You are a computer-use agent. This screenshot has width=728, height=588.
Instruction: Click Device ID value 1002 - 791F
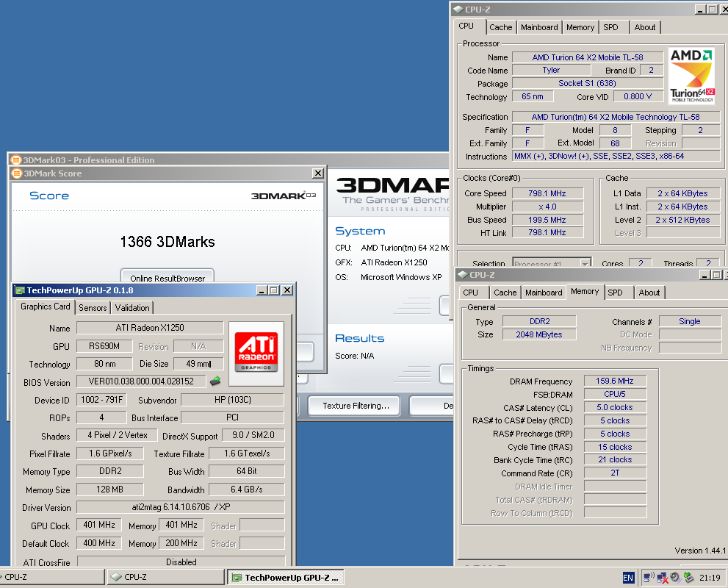(x=101, y=399)
